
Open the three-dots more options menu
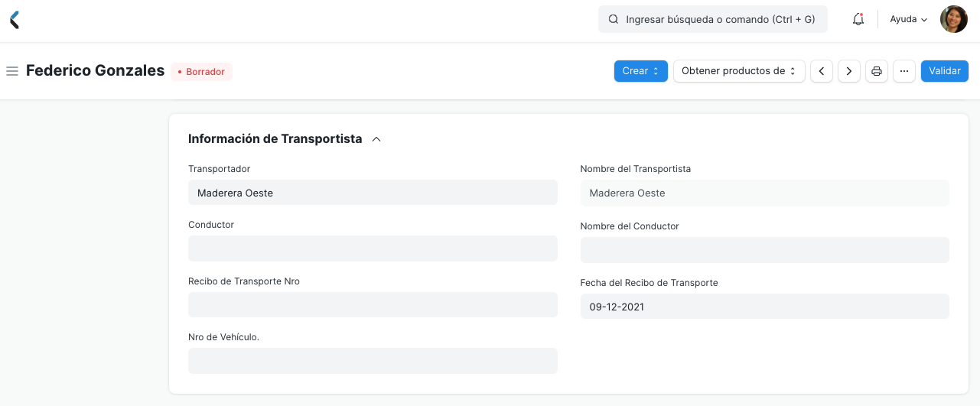click(x=904, y=71)
